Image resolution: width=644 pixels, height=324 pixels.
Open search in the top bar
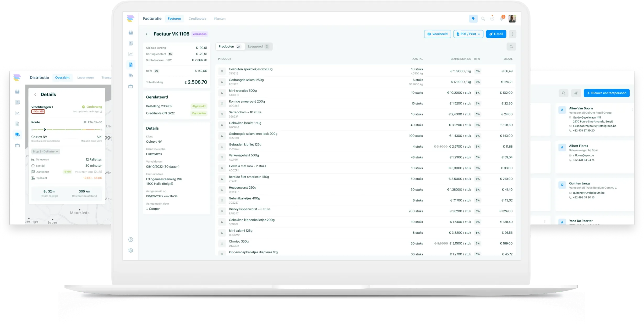483,19
